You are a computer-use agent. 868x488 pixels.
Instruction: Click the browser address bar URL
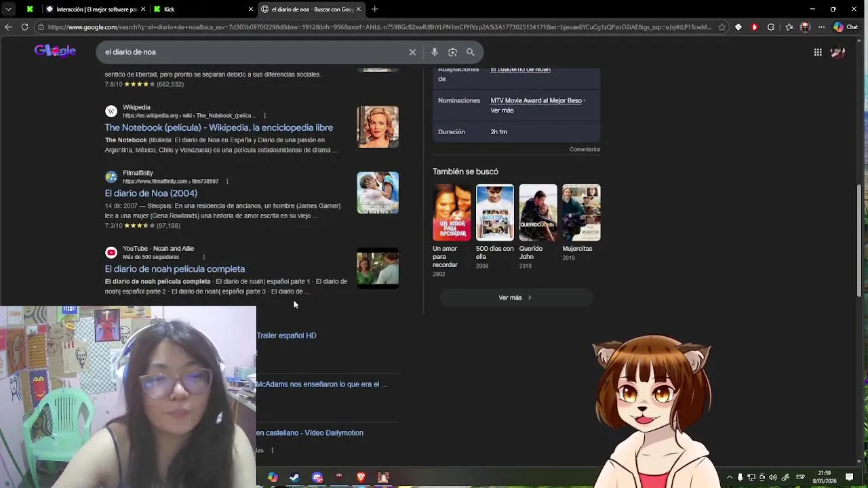point(380,27)
